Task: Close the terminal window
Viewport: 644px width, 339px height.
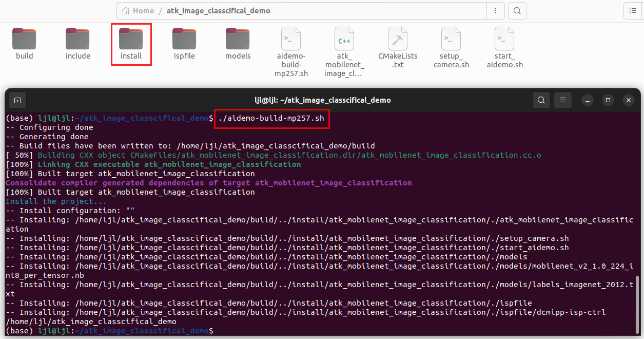Action: click(628, 100)
